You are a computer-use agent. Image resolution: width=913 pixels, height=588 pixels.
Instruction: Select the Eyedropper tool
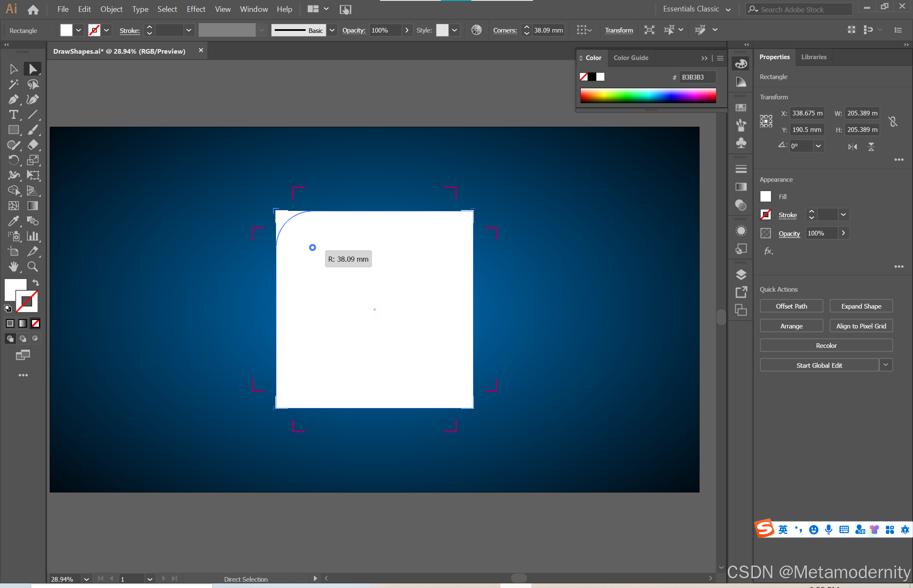(13, 221)
